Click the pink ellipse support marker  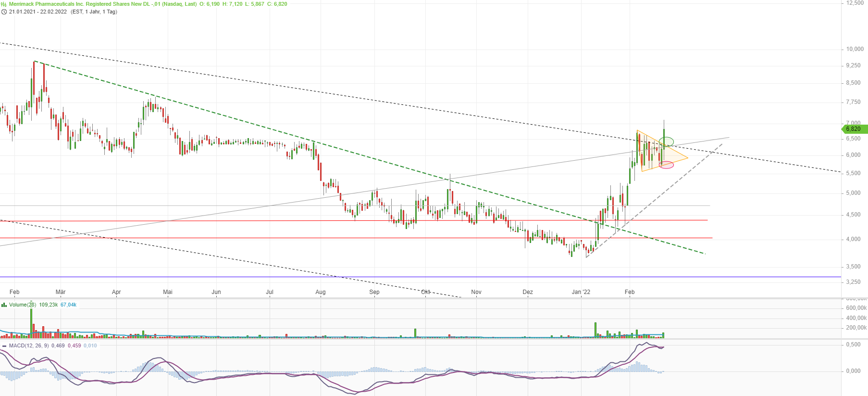(667, 165)
